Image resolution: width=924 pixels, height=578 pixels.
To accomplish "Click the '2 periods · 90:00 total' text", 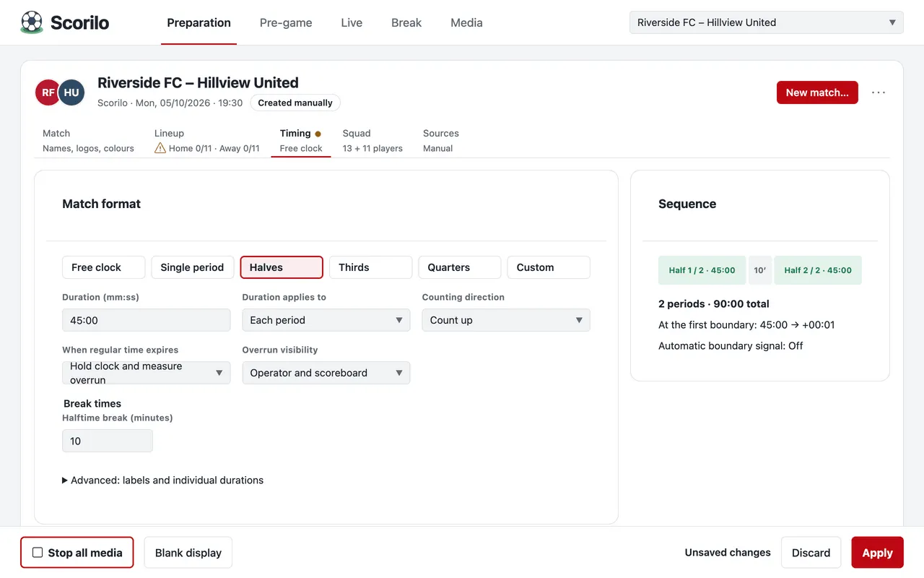I will (x=714, y=303).
